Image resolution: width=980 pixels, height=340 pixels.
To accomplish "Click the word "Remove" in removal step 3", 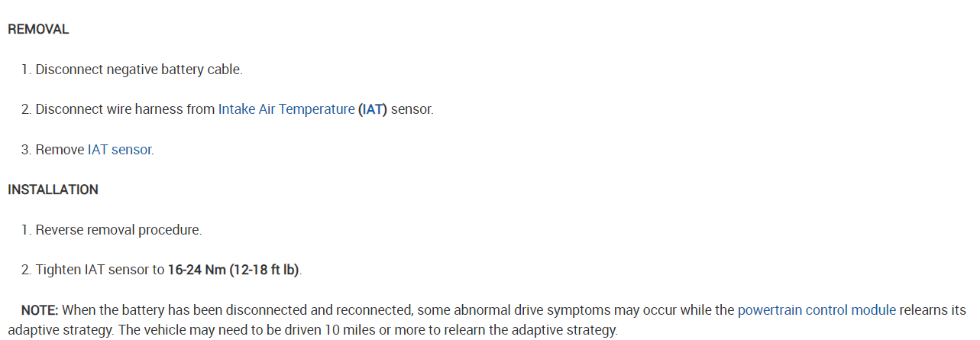I will pos(60,150).
